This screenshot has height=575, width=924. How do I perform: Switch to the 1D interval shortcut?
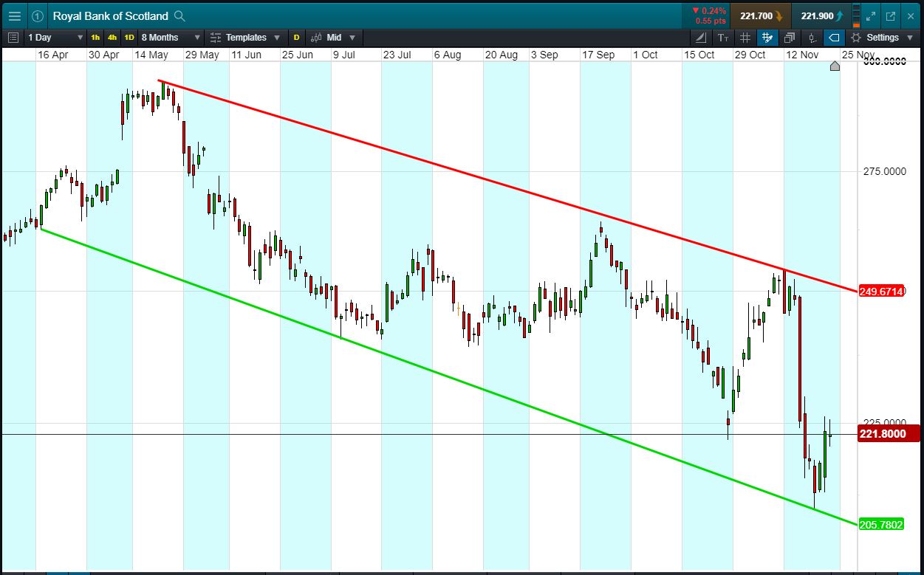coord(129,37)
